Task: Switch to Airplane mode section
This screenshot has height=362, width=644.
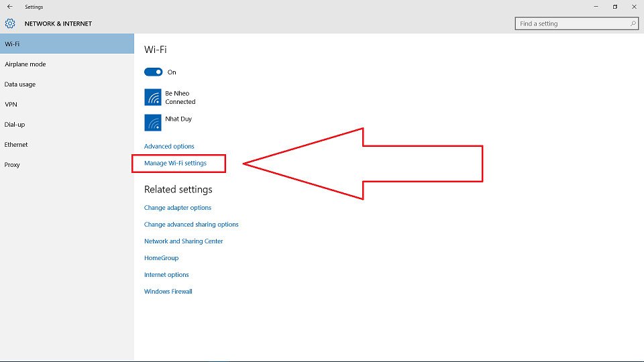Action: pos(67,64)
